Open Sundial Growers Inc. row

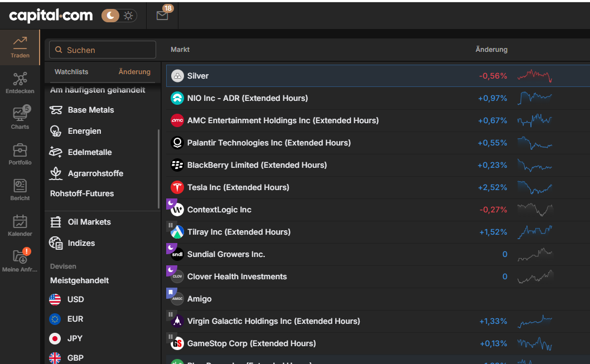click(x=378, y=254)
